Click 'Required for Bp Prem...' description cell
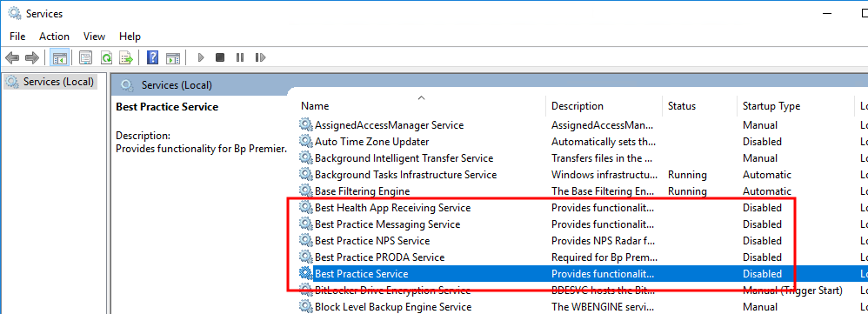The image size is (868, 314). coord(604,257)
